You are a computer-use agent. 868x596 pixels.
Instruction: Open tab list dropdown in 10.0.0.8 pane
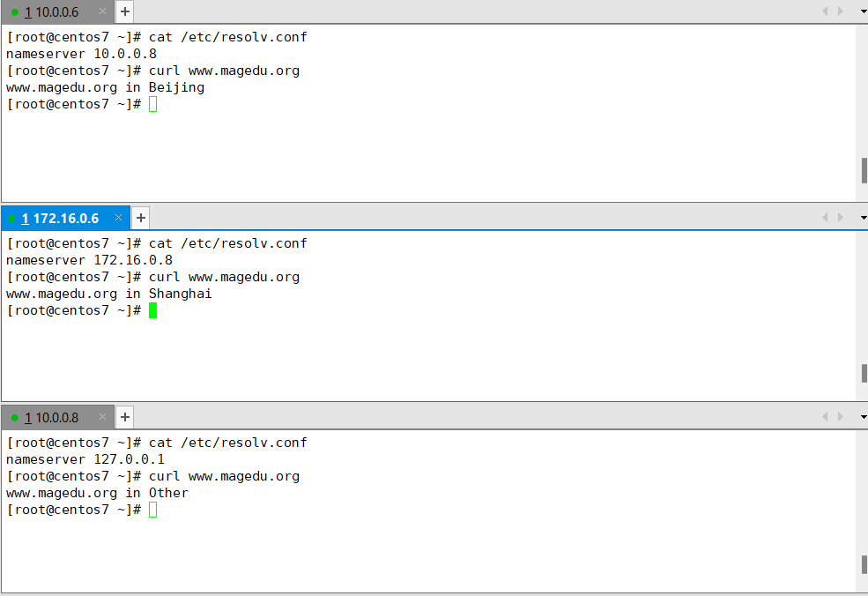pos(864,417)
